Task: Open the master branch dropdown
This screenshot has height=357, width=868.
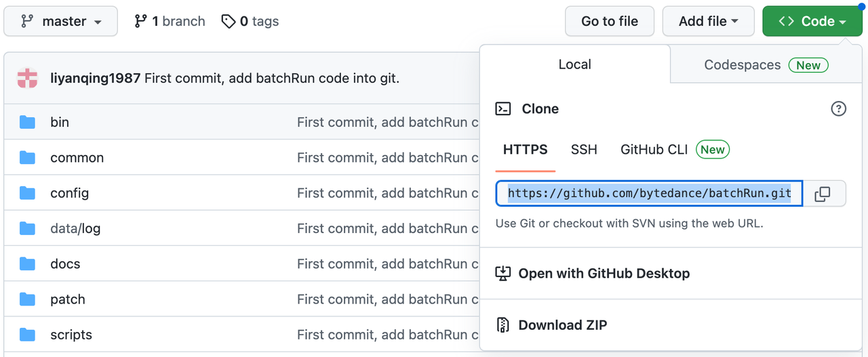Action: coord(60,21)
